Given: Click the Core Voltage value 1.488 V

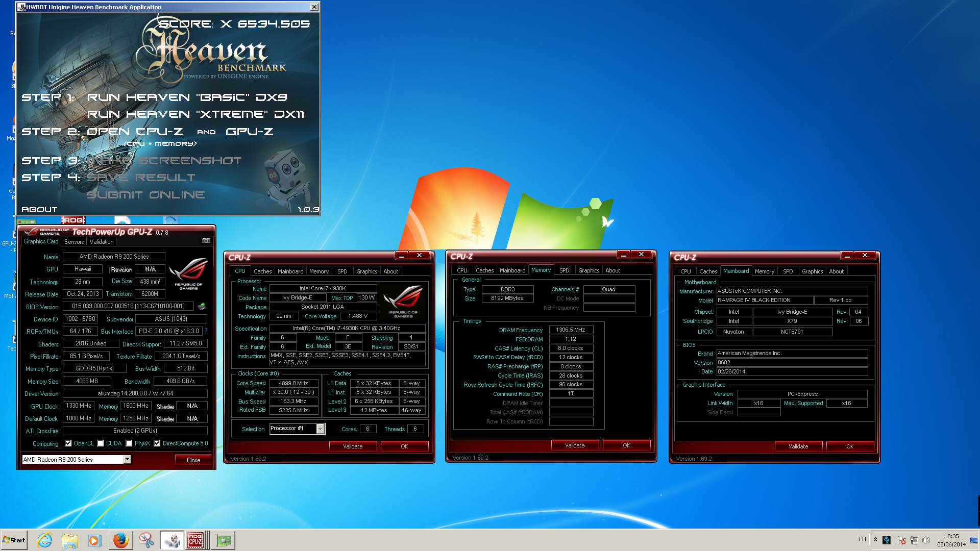Looking at the screenshot, I should [358, 316].
